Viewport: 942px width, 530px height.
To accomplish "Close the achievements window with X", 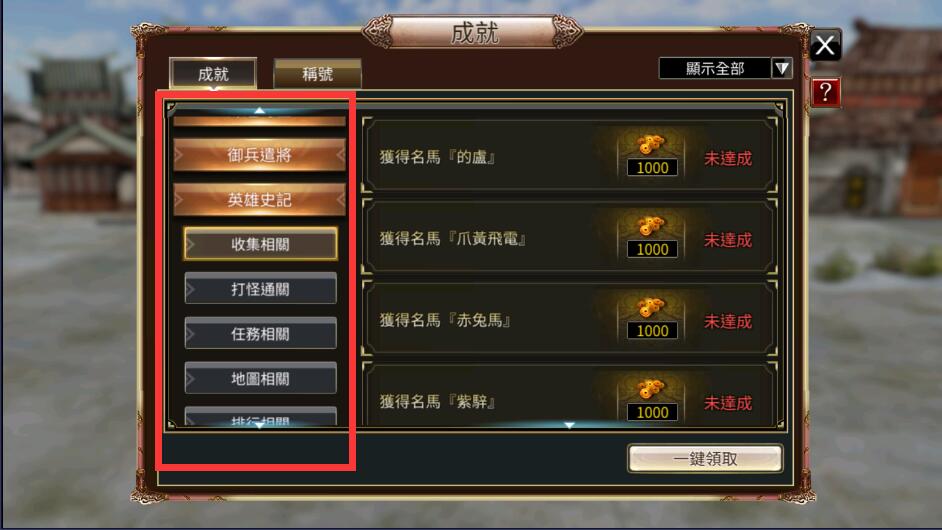I will coord(825,44).
